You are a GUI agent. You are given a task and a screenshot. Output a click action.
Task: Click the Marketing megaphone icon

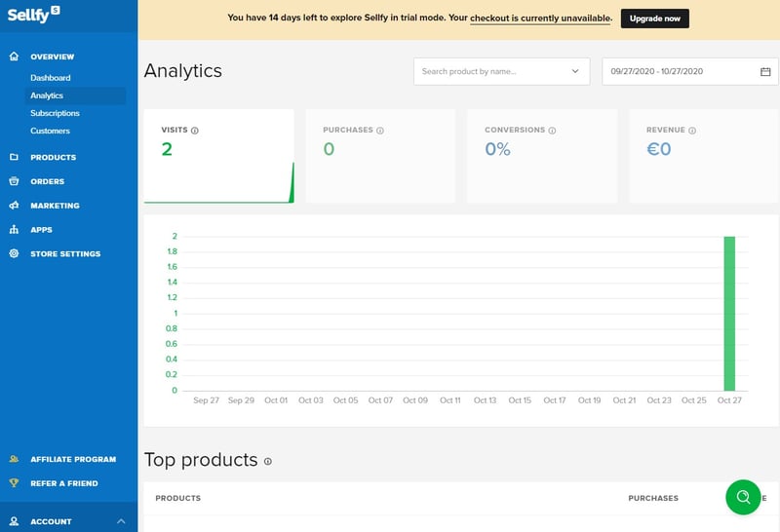(x=14, y=206)
